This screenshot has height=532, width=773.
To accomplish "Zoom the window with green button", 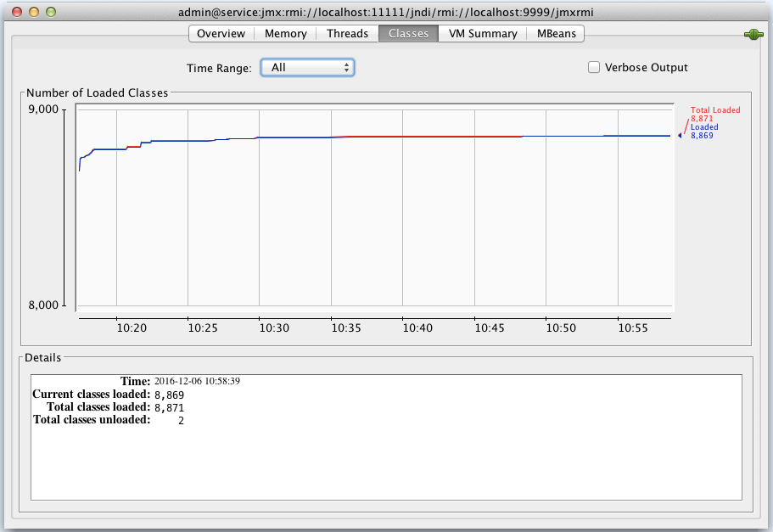I will (x=51, y=12).
